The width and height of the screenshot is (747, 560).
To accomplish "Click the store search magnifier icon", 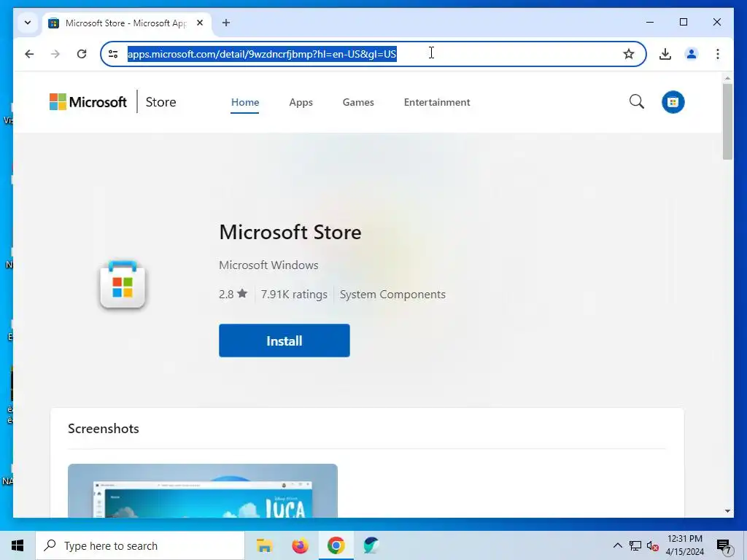I will click(636, 101).
